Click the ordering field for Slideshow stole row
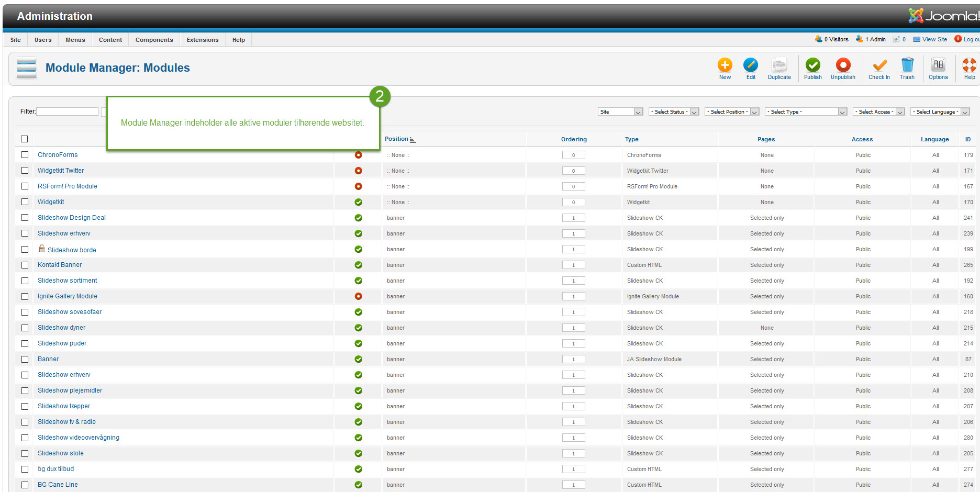Screen dimensions: 980x492 573,453
